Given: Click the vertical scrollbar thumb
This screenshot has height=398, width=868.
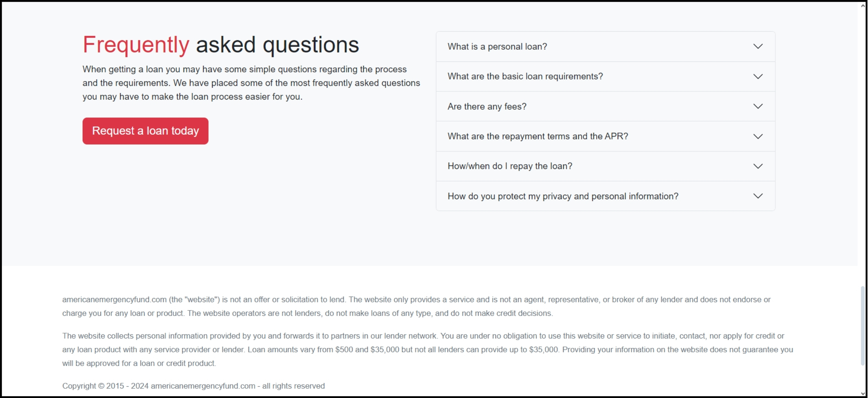Looking at the screenshot, I should [863, 326].
